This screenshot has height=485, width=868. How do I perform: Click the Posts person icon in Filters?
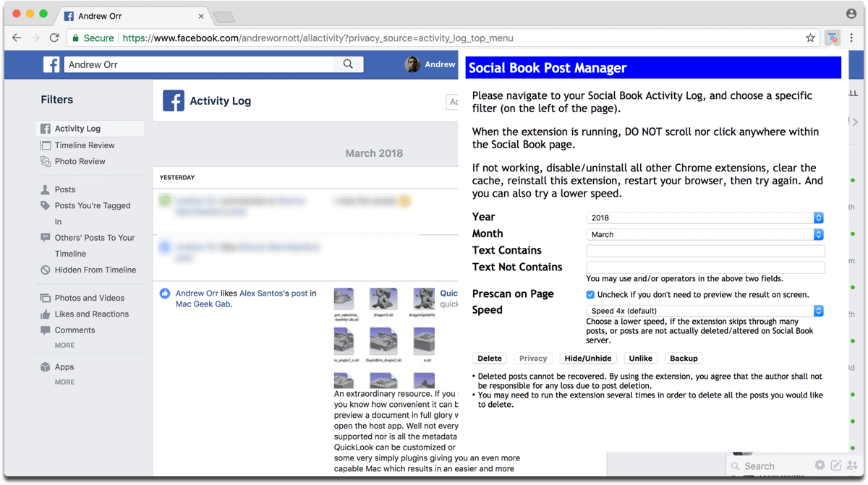pyautogui.click(x=45, y=189)
